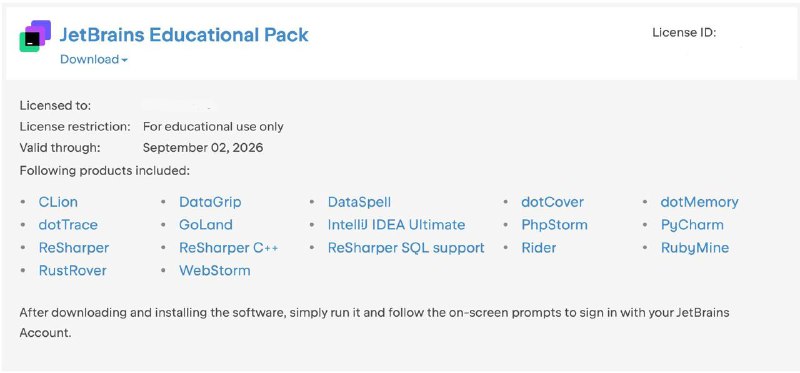800x373 pixels.
Task: Open the RubyMine product link
Action: coord(695,248)
